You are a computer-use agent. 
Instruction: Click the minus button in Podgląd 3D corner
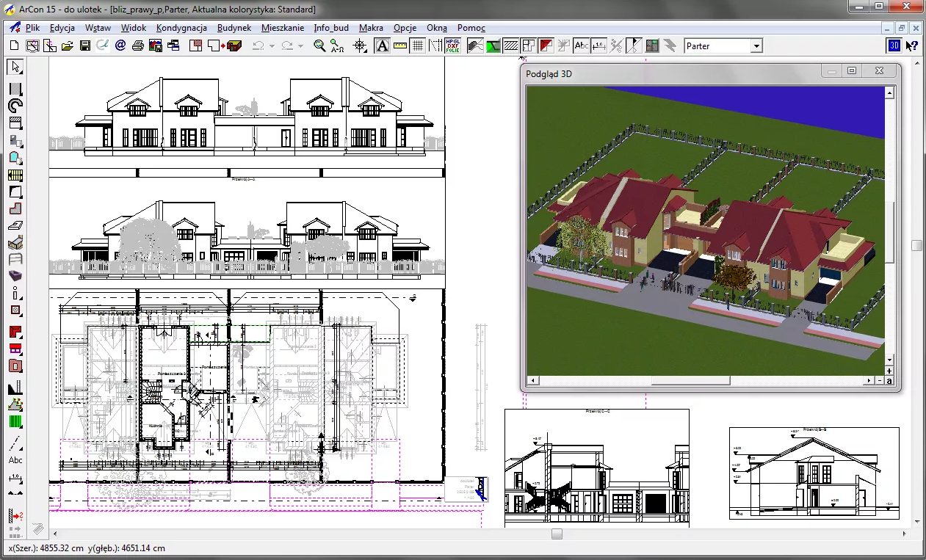point(879,380)
